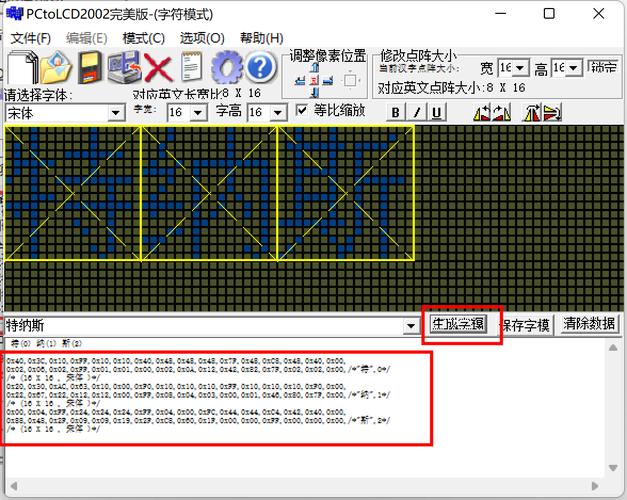Click the red X delete icon
This screenshot has width=627, height=500.
point(158,68)
